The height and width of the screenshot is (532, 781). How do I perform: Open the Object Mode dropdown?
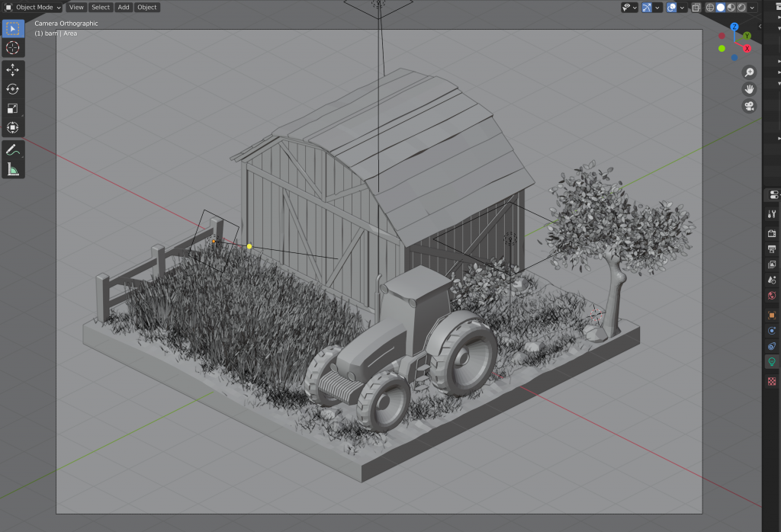[33, 8]
